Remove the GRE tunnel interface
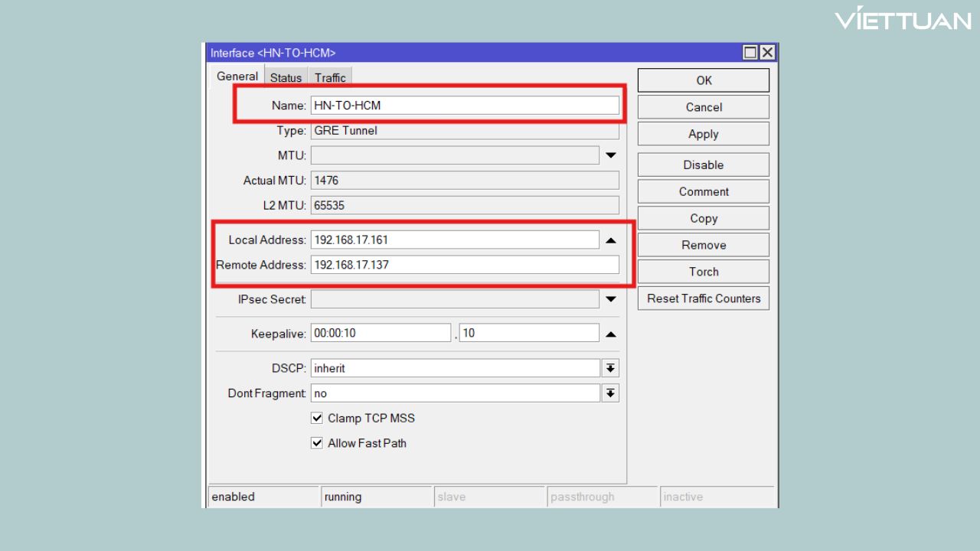980x551 pixels. click(702, 244)
